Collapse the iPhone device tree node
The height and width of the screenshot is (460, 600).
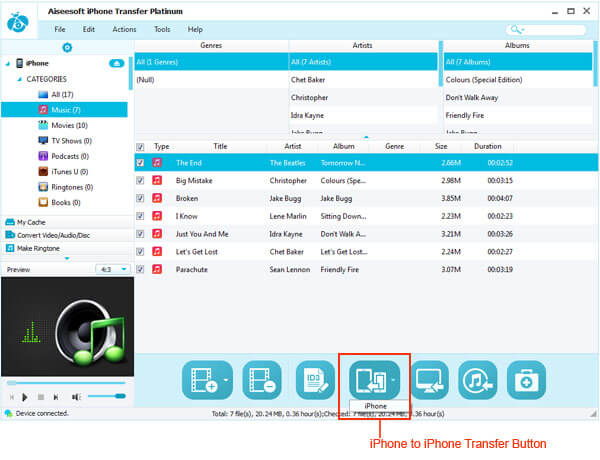tap(8, 64)
